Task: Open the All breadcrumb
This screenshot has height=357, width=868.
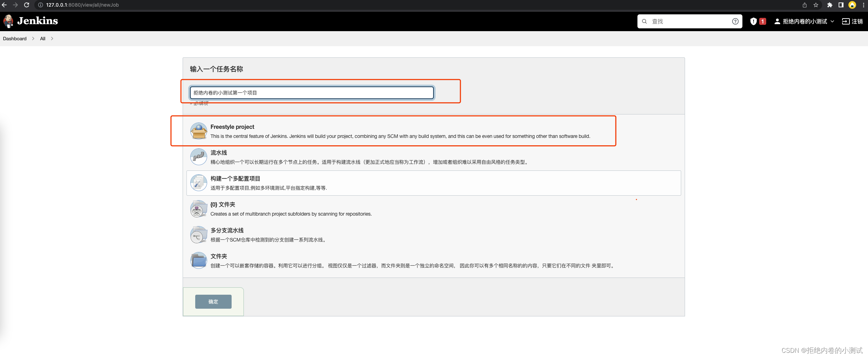Action: 43,38
